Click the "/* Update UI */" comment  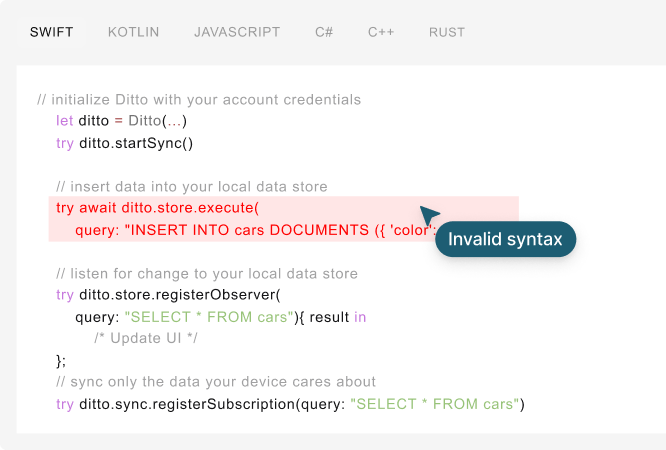(146, 338)
